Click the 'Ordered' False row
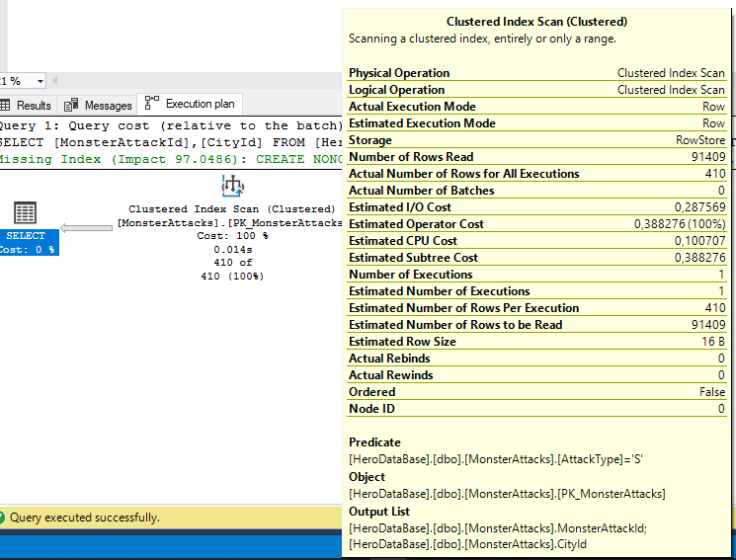Viewport: 736px width, 560px height. pos(537,392)
